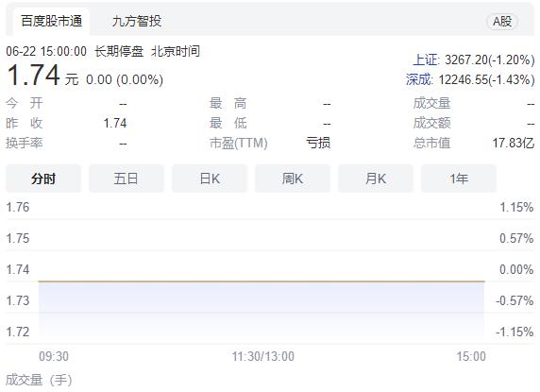
Task: Open the 九方智投 tab
Action: 137,22
